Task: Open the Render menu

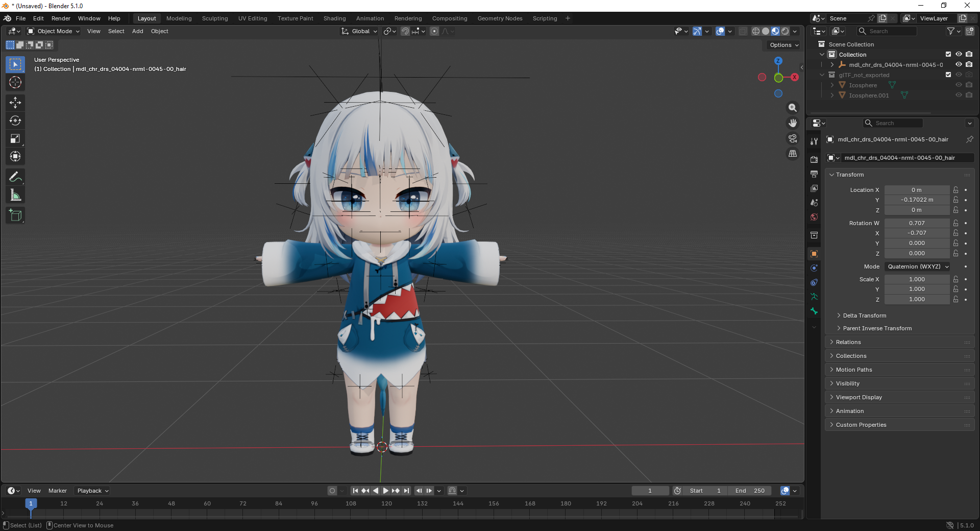Action: click(x=61, y=18)
